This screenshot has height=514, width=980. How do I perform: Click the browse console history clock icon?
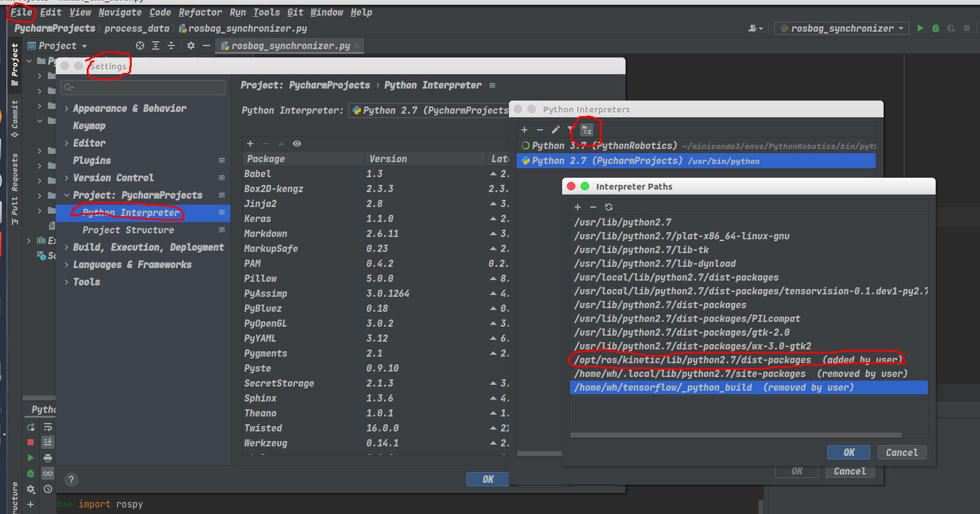click(48, 489)
